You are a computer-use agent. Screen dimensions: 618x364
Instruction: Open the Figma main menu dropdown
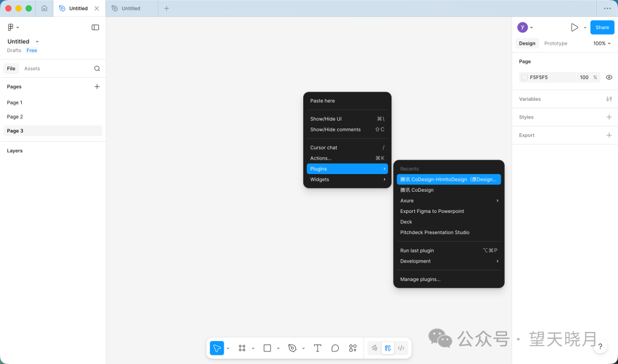pyautogui.click(x=13, y=27)
